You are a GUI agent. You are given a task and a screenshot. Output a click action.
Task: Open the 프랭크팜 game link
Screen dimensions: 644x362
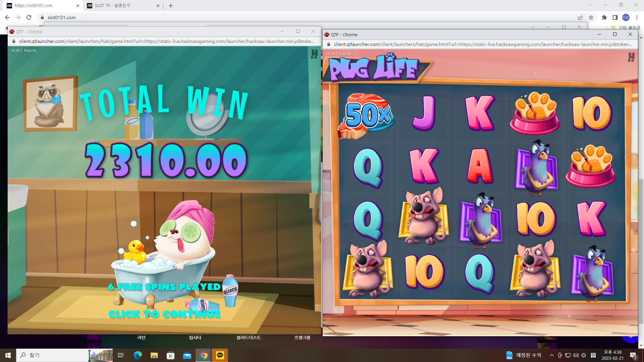(x=302, y=338)
